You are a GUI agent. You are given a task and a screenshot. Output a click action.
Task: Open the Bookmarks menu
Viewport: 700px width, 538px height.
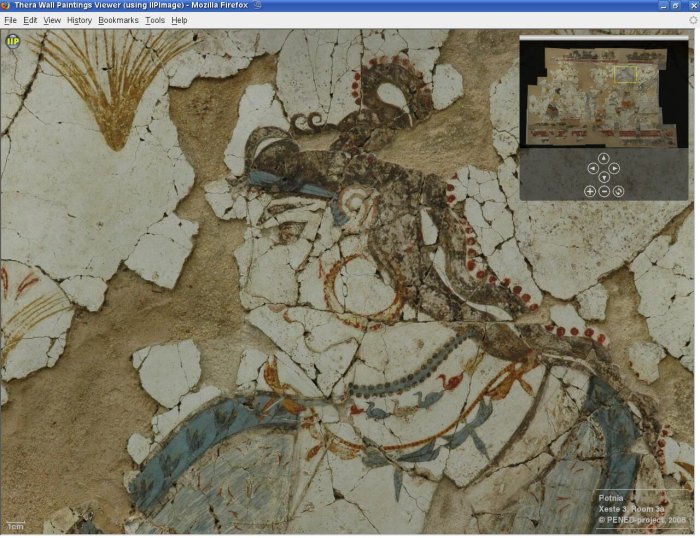pyautogui.click(x=118, y=20)
